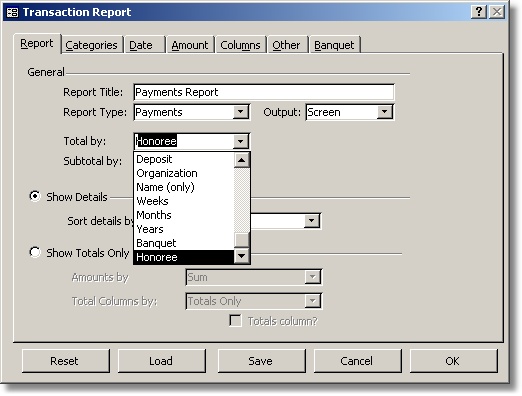Click the help question mark button

tap(479, 12)
